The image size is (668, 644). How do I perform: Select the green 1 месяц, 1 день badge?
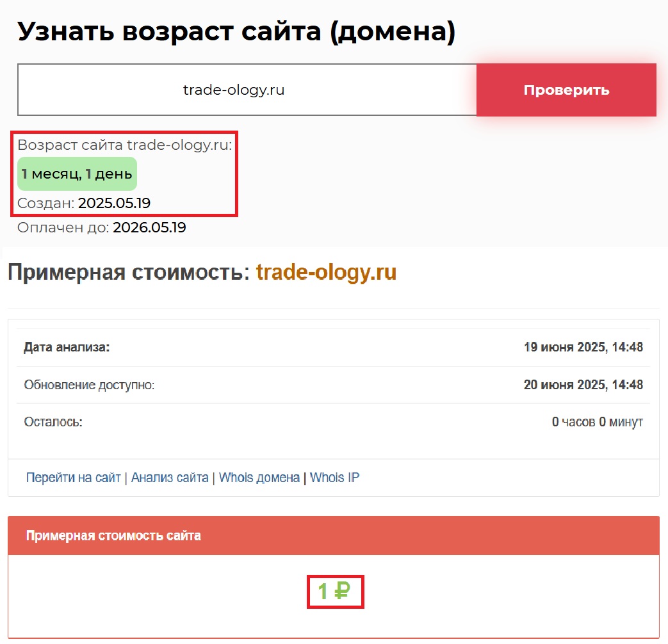pyautogui.click(x=77, y=174)
